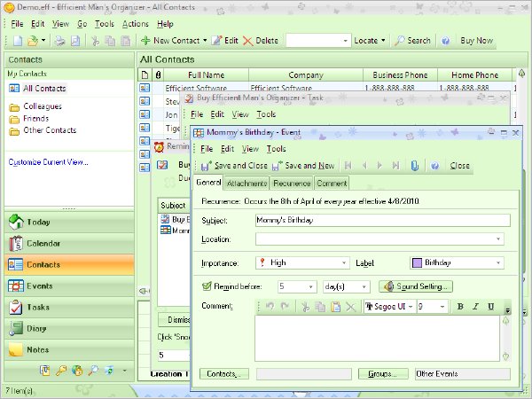
Task: Click the Sound Setting button
Action: pos(416,286)
